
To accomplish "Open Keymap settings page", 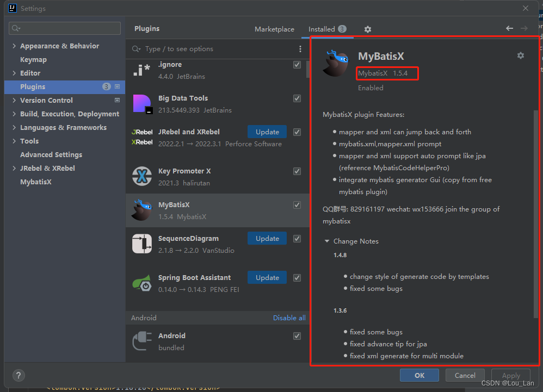I will (x=33, y=59).
